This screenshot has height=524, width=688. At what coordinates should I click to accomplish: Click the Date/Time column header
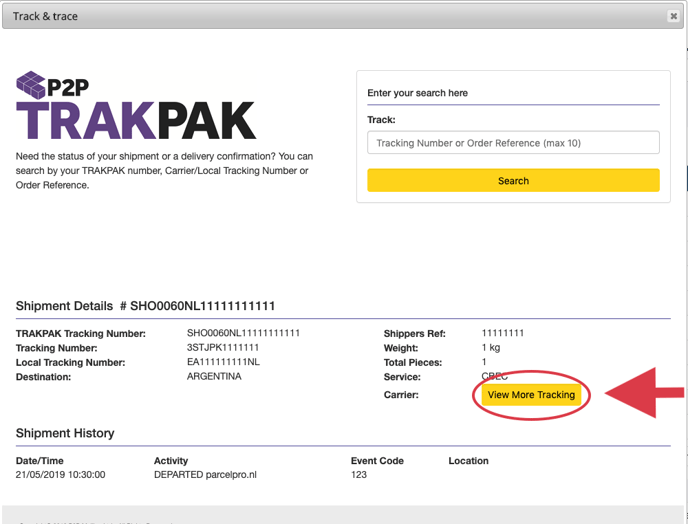39,461
